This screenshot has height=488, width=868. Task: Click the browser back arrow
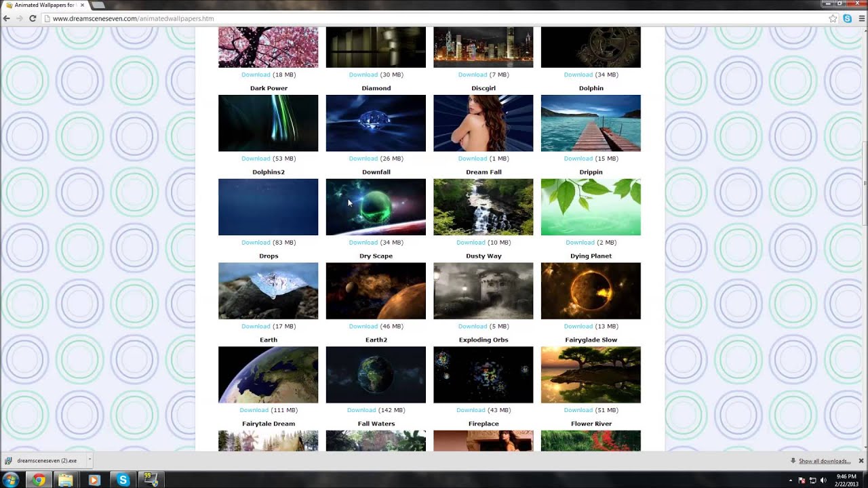click(x=7, y=18)
